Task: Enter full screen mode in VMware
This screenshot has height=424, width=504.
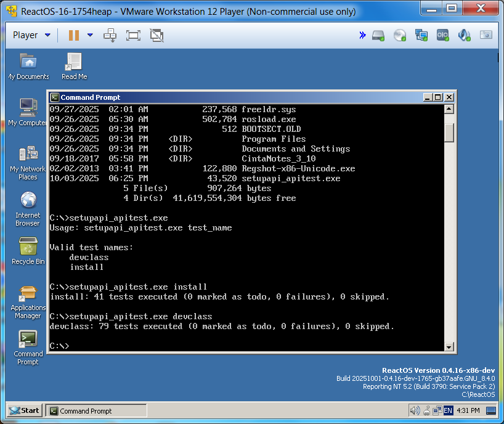Action: pyautogui.click(x=133, y=35)
